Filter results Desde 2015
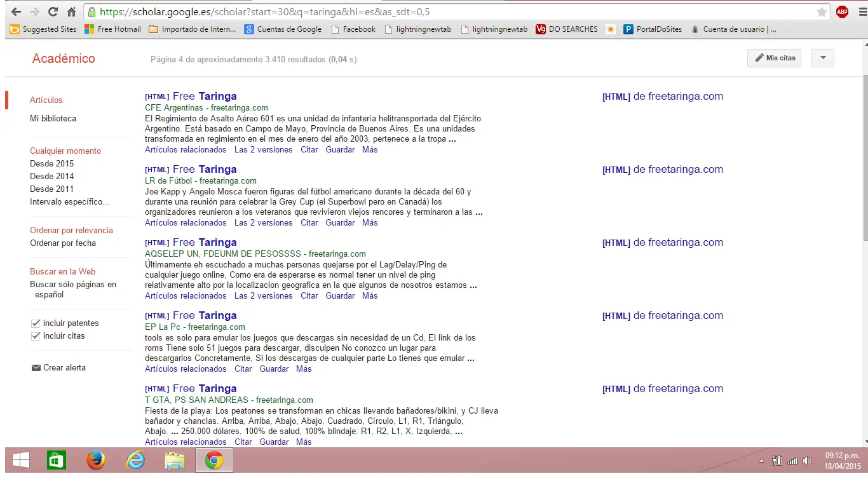 52,164
